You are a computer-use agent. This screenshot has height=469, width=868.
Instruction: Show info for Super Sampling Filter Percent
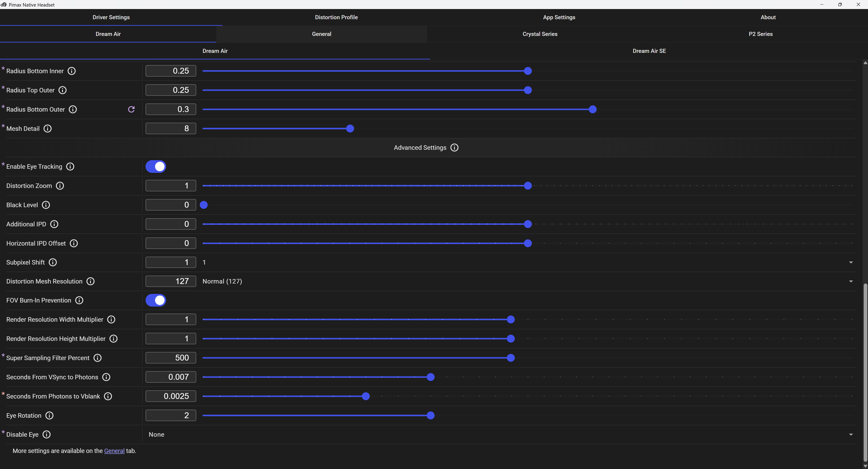click(x=97, y=358)
